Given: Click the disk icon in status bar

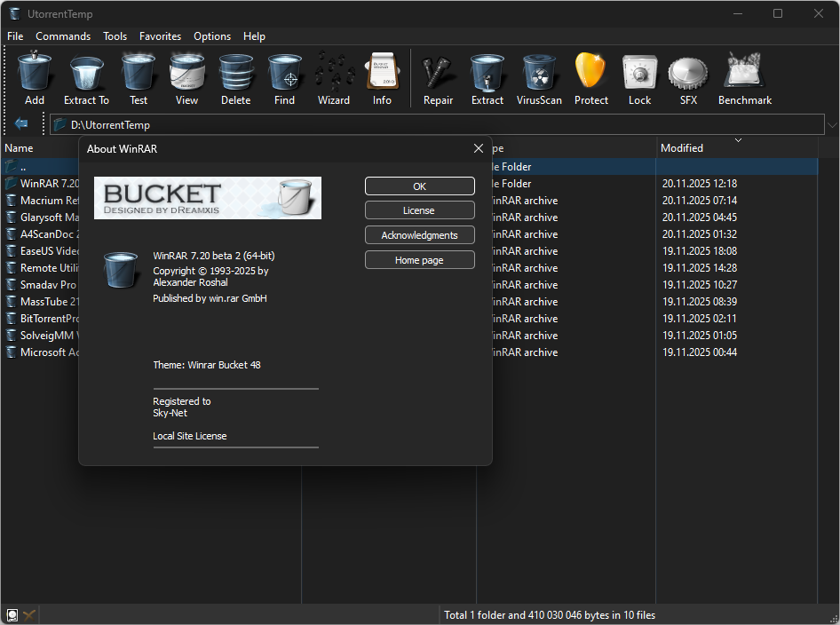Looking at the screenshot, I should (12, 615).
